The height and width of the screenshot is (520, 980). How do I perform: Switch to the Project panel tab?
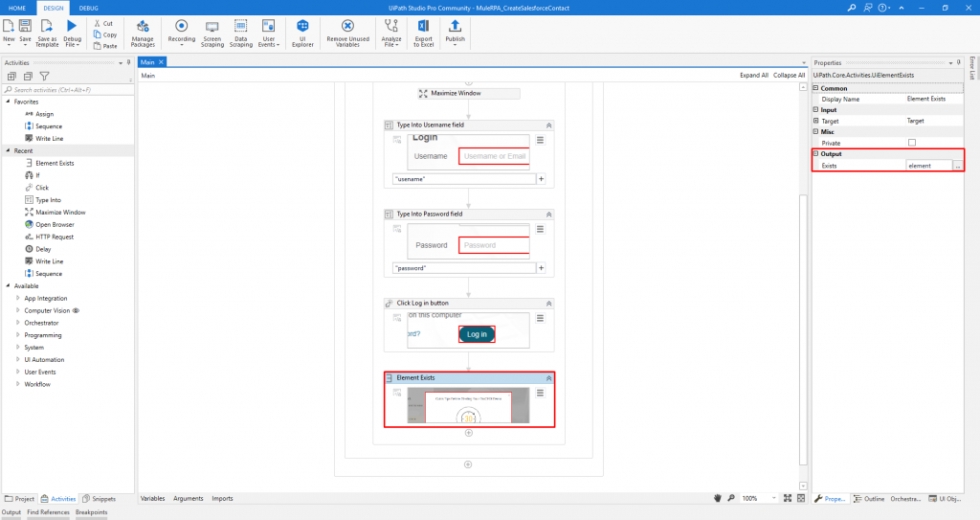[x=20, y=499]
